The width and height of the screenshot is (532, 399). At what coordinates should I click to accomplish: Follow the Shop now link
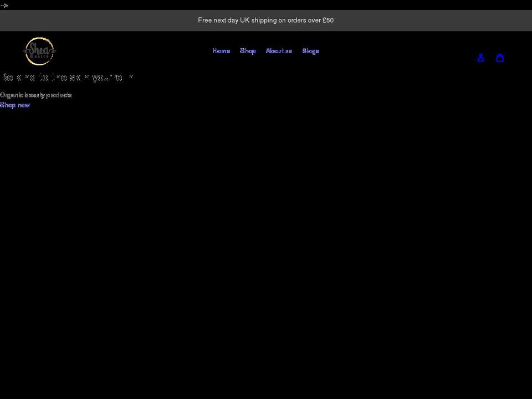coord(15,105)
